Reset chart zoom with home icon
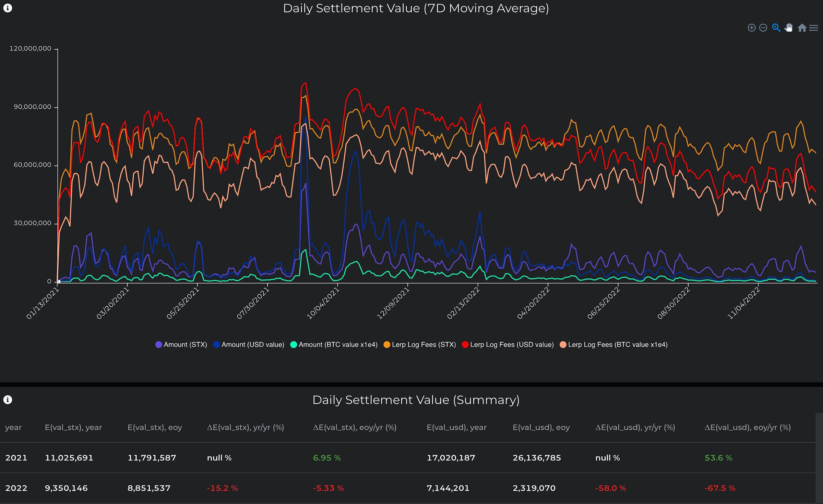823x504 pixels. [x=802, y=28]
